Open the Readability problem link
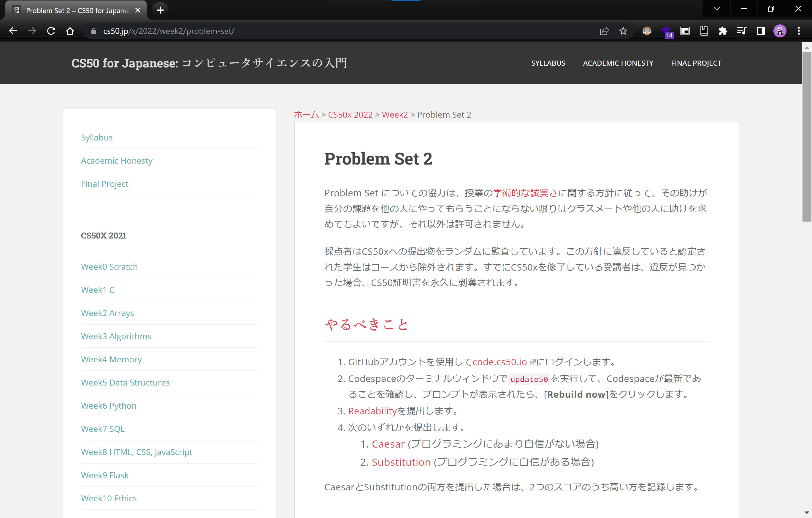 (x=372, y=411)
